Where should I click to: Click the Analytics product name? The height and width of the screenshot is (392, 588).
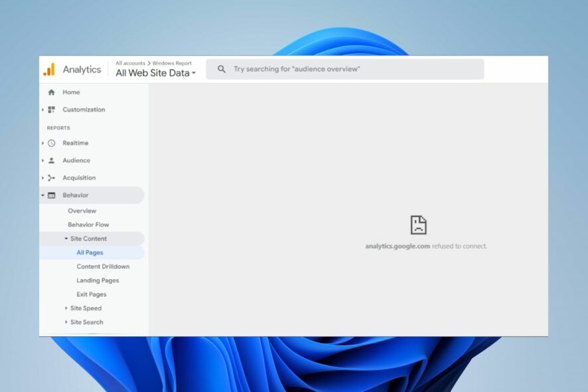click(x=82, y=70)
